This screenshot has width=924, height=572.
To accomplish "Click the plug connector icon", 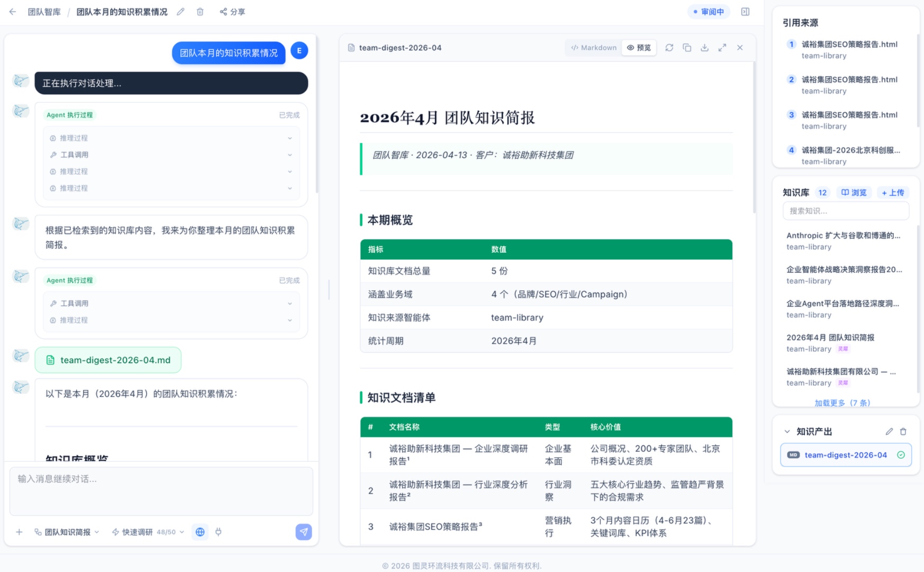I will 218,532.
